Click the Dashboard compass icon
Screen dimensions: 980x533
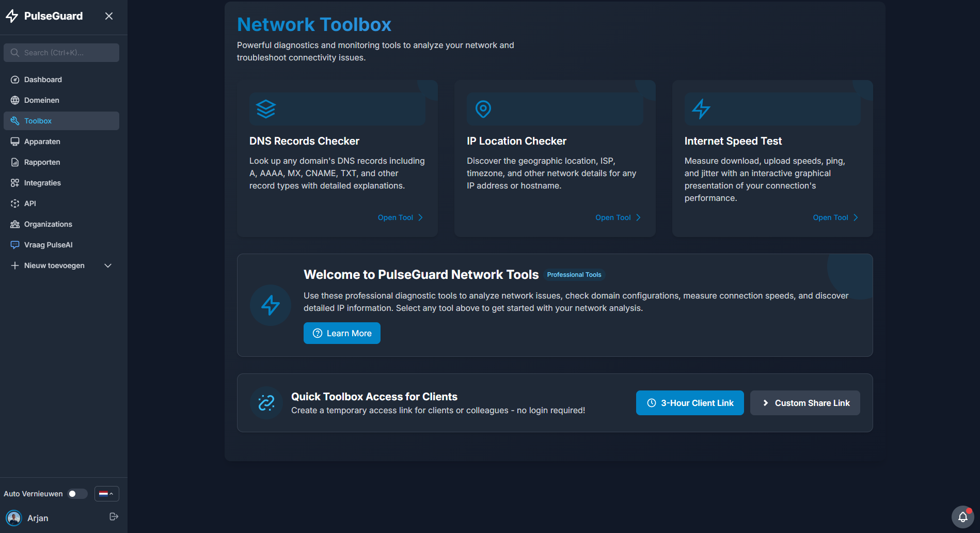pyautogui.click(x=15, y=80)
